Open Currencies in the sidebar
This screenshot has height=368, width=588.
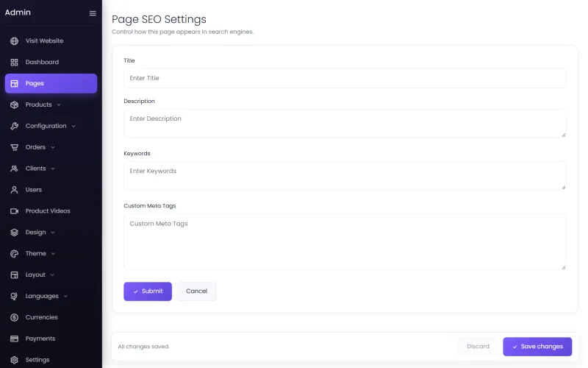tap(51, 318)
